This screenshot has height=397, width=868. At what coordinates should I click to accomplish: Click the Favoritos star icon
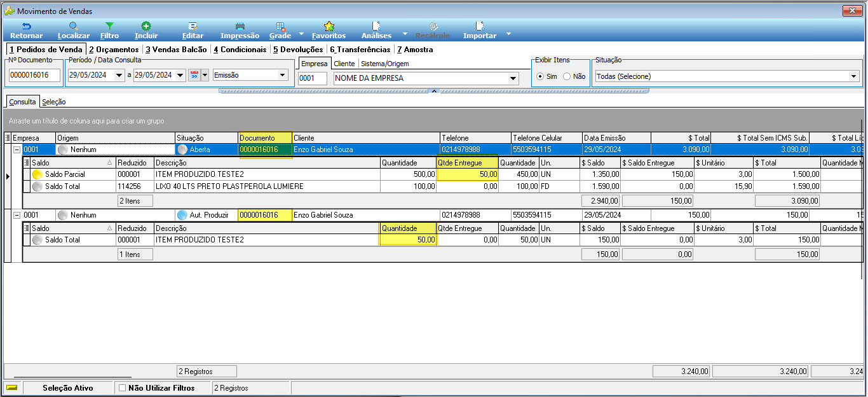[x=329, y=26]
